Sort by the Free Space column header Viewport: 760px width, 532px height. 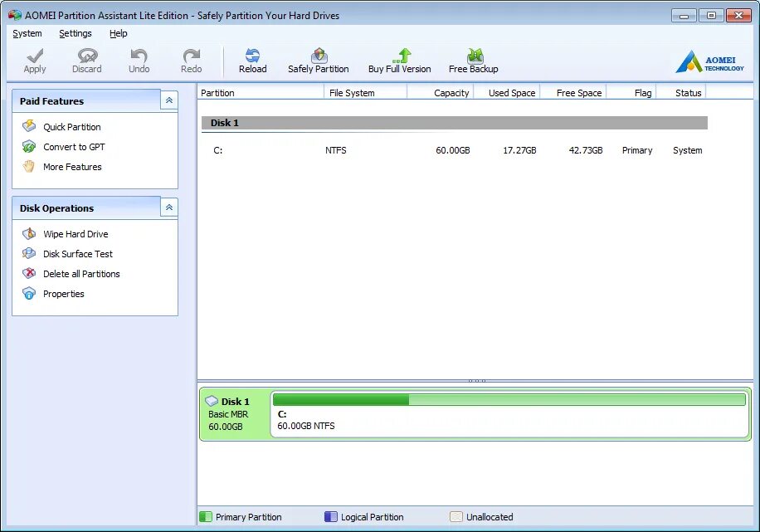(x=573, y=93)
